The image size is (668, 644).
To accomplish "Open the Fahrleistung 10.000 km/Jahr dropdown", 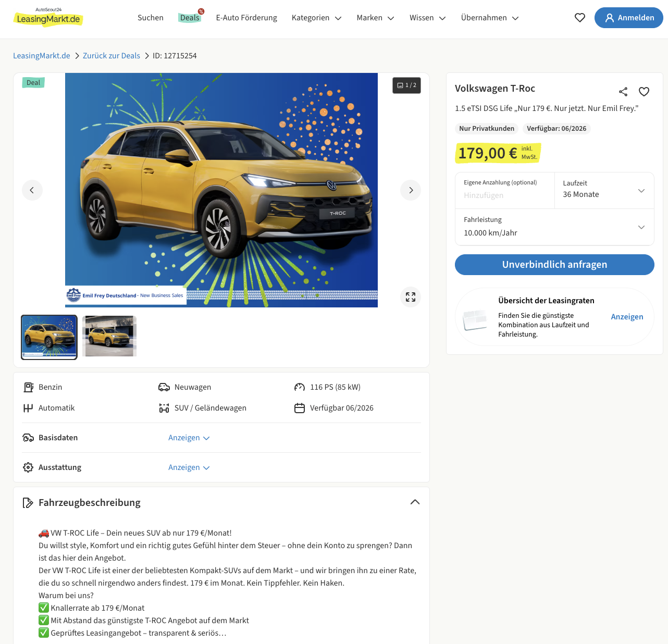I will click(554, 227).
